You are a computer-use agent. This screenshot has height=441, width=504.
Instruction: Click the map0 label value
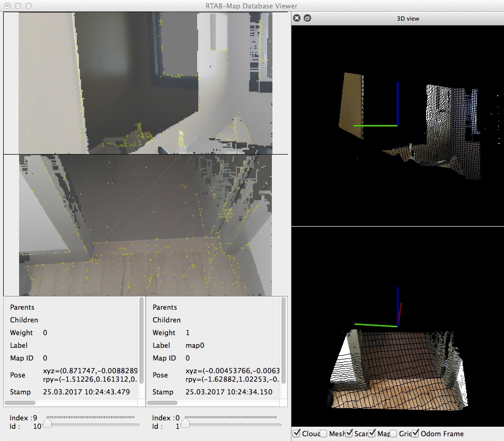click(195, 345)
